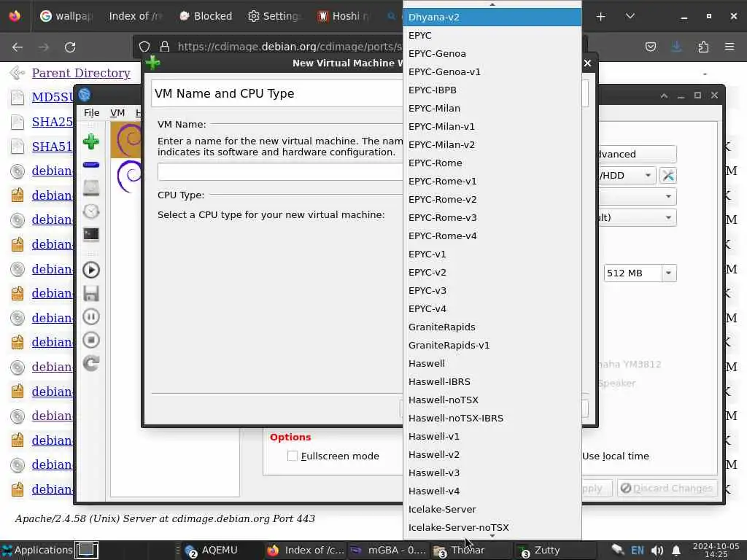Click the Discard Changes button in AQEMU

[667, 489]
